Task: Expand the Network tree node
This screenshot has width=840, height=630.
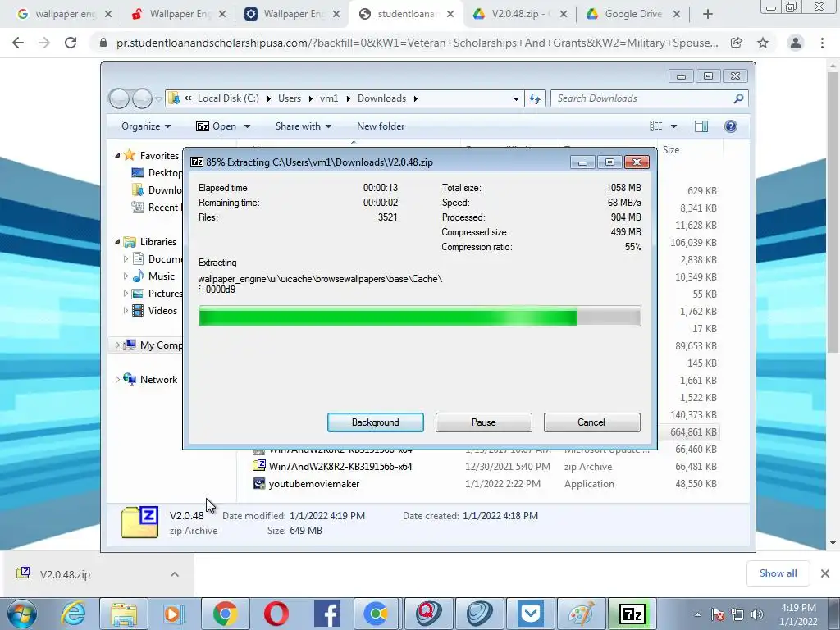Action: point(117,379)
